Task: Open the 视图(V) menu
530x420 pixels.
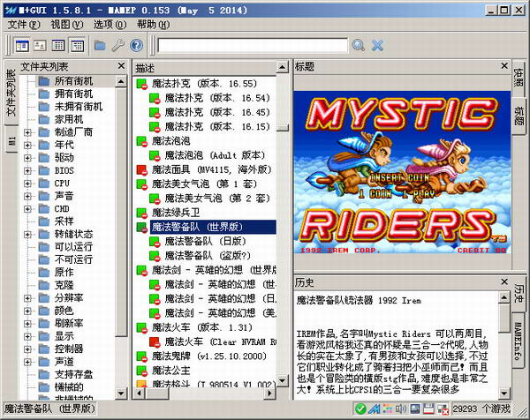Action: [x=67, y=25]
